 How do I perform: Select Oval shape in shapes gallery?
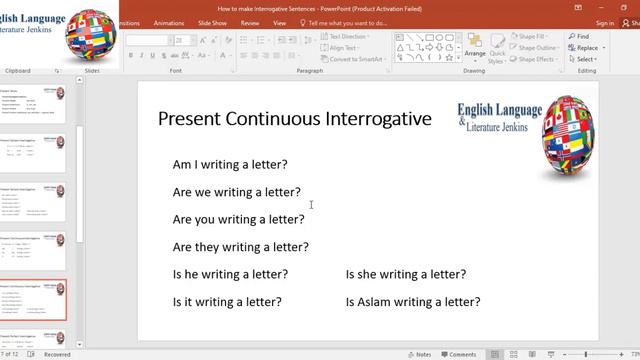coord(439,38)
